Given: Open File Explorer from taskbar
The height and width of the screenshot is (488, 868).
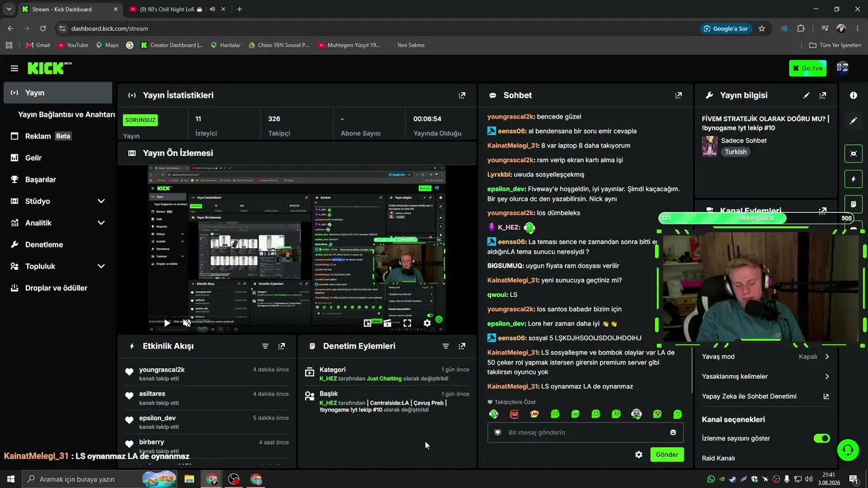Looking at the screenshot, I should 189,479.
